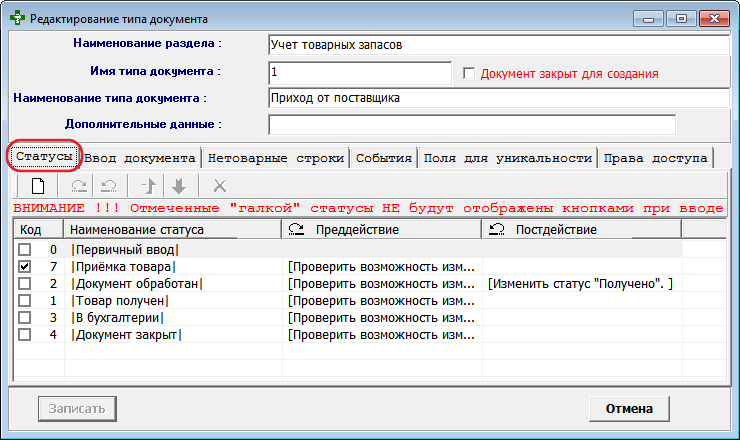Click the 'Имя типа документа' field
Viewport: 740px width, 440px height.
click(x=360, y=72)
